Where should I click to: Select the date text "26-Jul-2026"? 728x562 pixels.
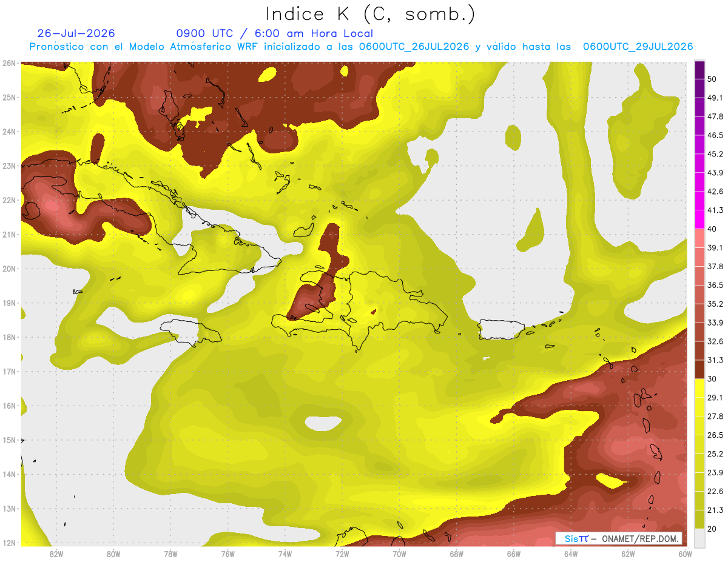(x=76, y=33)
